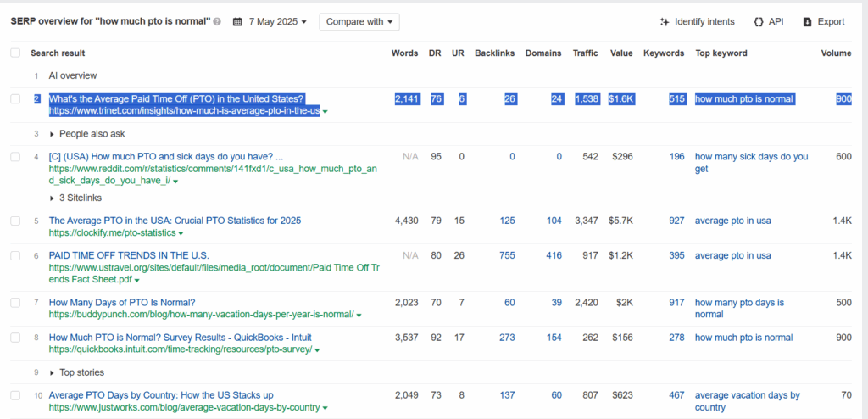The width and height of the screenshot is (868, 419).
Task: Click the quickbooks.intuit.com pto-survey URL
Action: (x=181, y=349)
